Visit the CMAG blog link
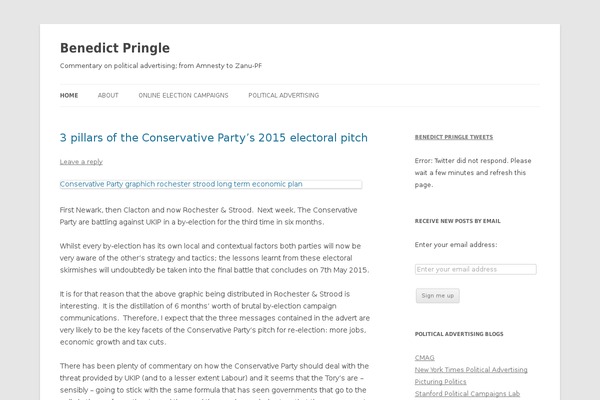 (x=424, y=357)
